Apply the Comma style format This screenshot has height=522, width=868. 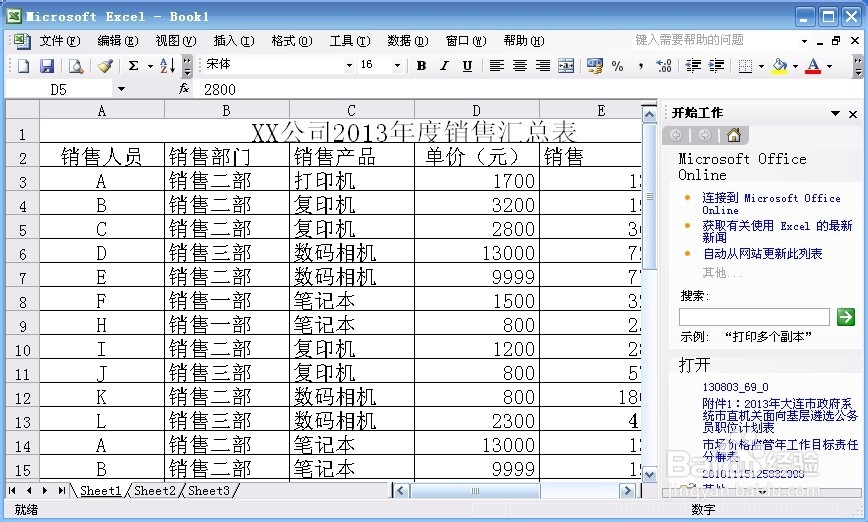click(x=640, y=66)
